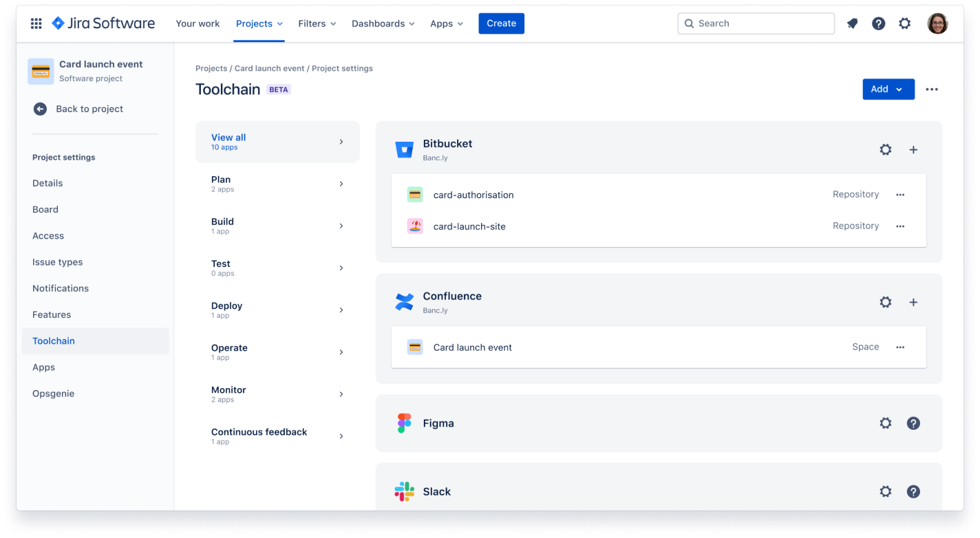Click the help question mark icon
The height and width of the screenshot is (538, 980).
(x=878, y=23)
